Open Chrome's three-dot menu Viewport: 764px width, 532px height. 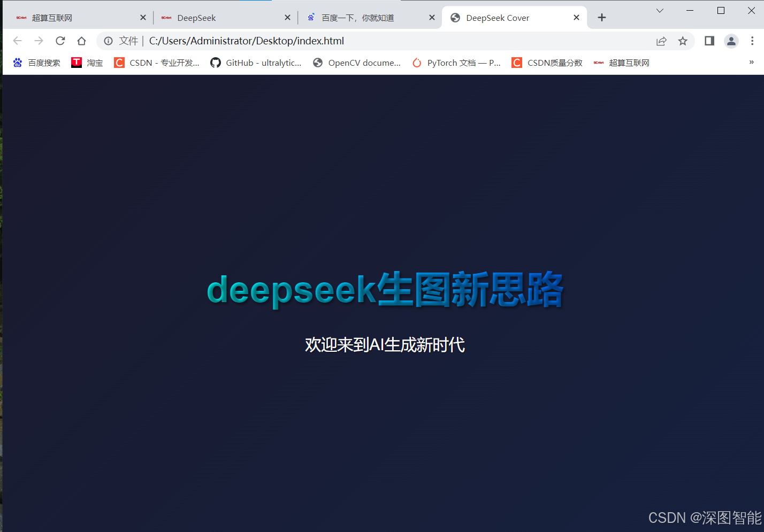752,41
